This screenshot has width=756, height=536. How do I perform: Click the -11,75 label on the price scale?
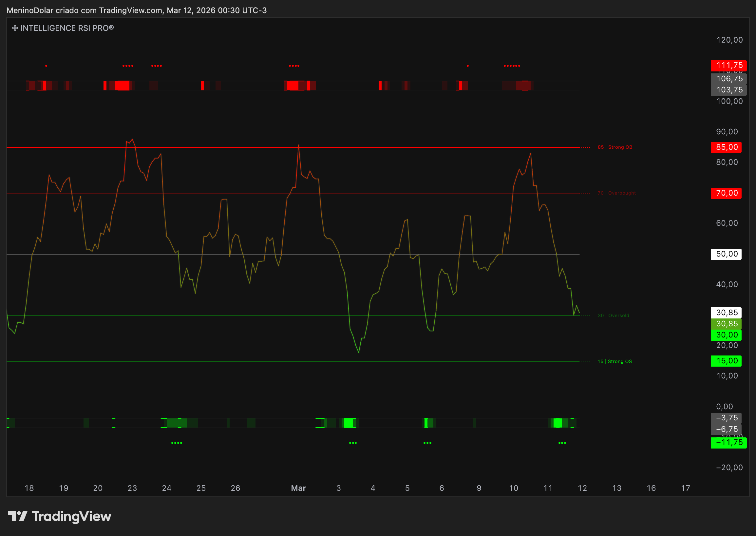tap(729, 443)
